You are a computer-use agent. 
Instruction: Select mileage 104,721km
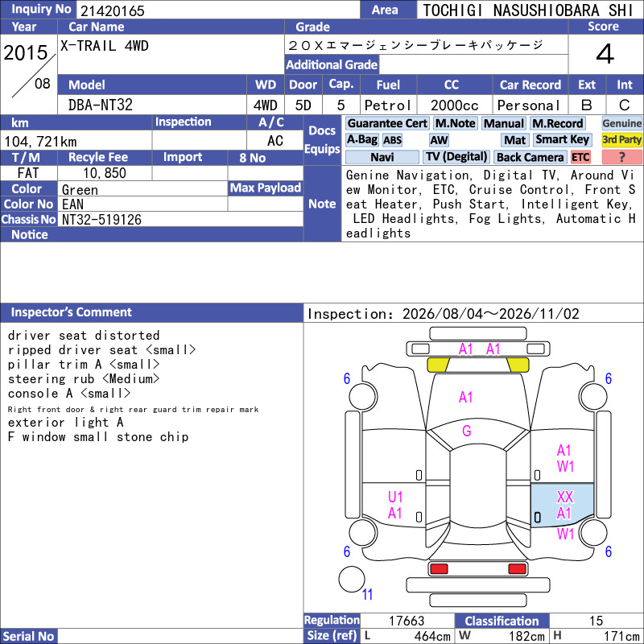coord(40,142)
